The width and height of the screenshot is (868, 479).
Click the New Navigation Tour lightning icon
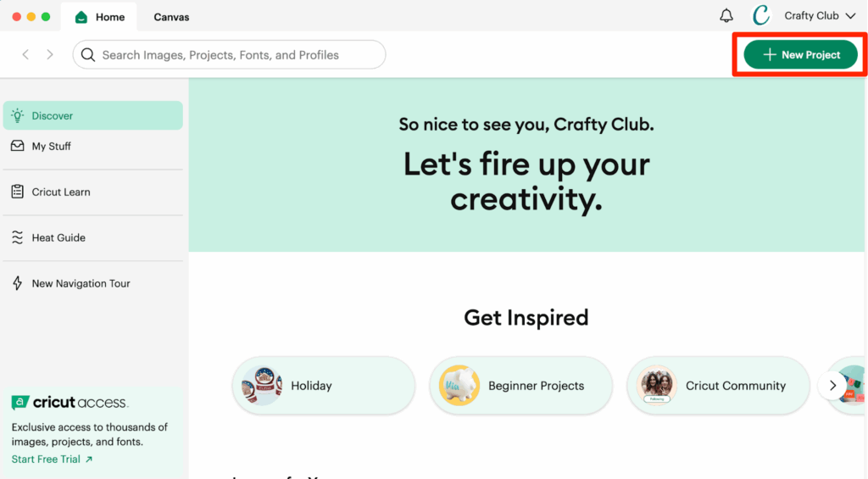point(17,284)
